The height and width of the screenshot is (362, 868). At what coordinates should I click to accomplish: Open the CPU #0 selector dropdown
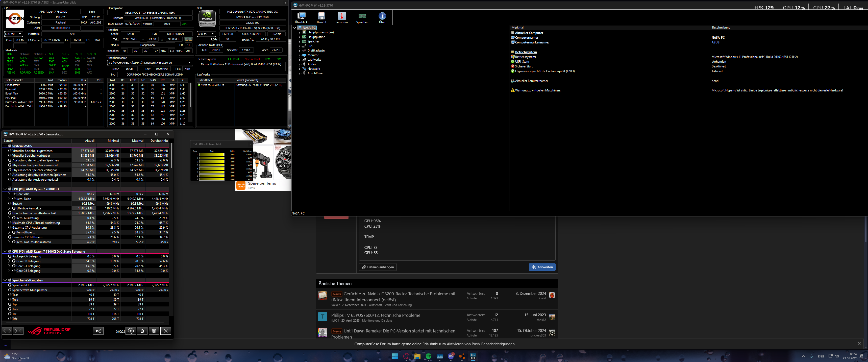[13, 34]
